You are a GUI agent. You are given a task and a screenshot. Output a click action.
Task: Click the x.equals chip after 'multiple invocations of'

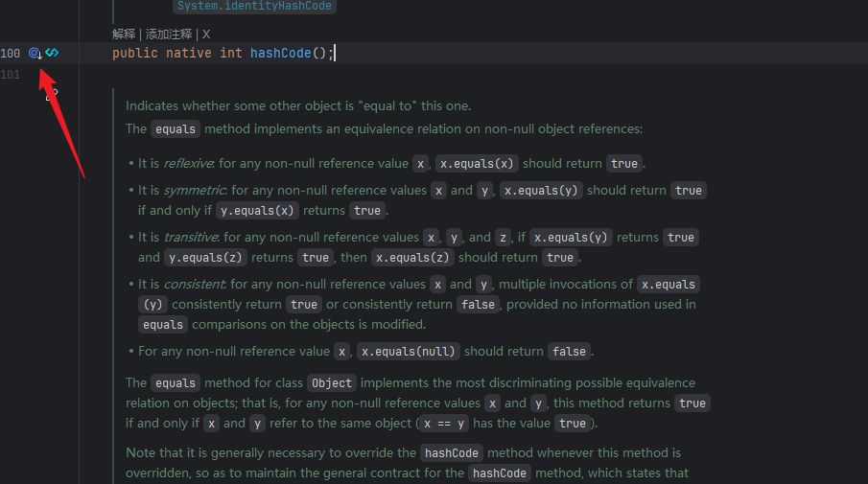click(669, 285)
